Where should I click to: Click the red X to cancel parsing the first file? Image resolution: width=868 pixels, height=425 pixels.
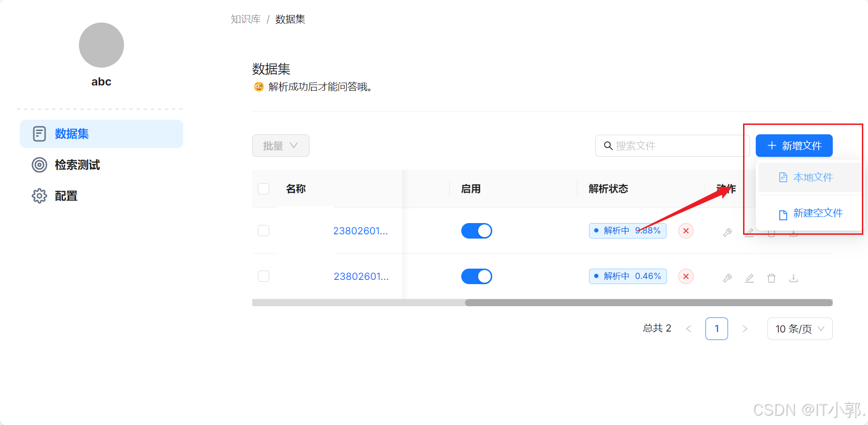pos(685,231)
